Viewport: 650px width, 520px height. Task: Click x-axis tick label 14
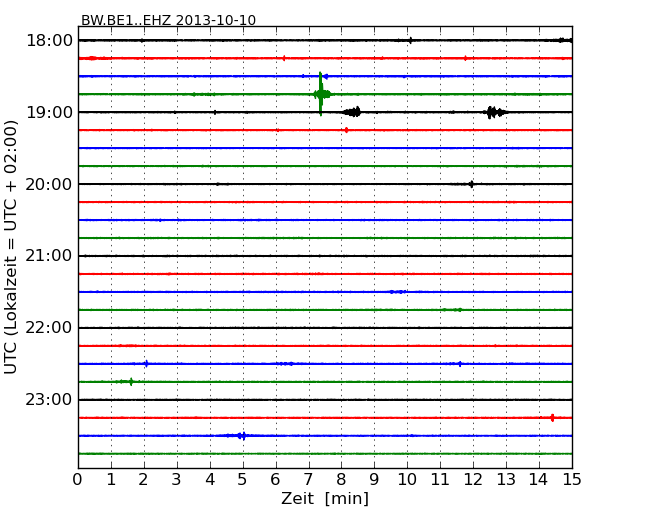[x=539, y=480]
